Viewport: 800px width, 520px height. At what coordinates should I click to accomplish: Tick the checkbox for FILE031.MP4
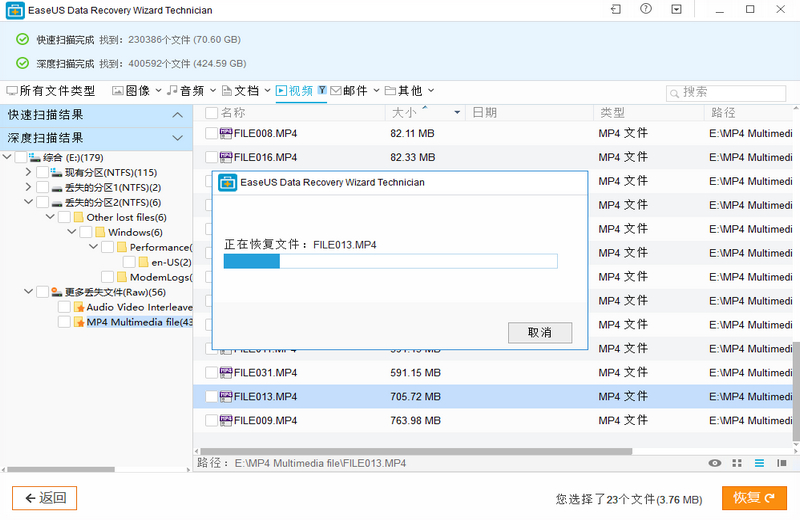click(211, 373)
